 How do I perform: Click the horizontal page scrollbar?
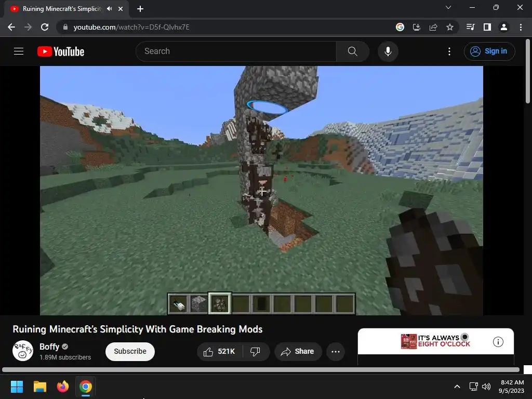point(261,369)
